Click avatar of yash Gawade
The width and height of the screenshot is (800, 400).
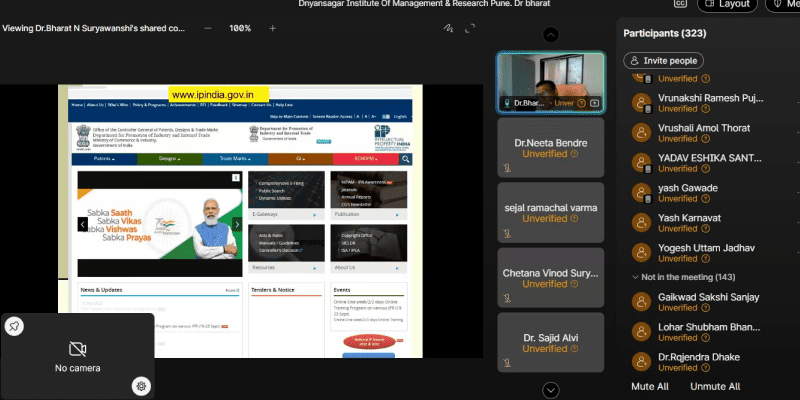point(641,193)
